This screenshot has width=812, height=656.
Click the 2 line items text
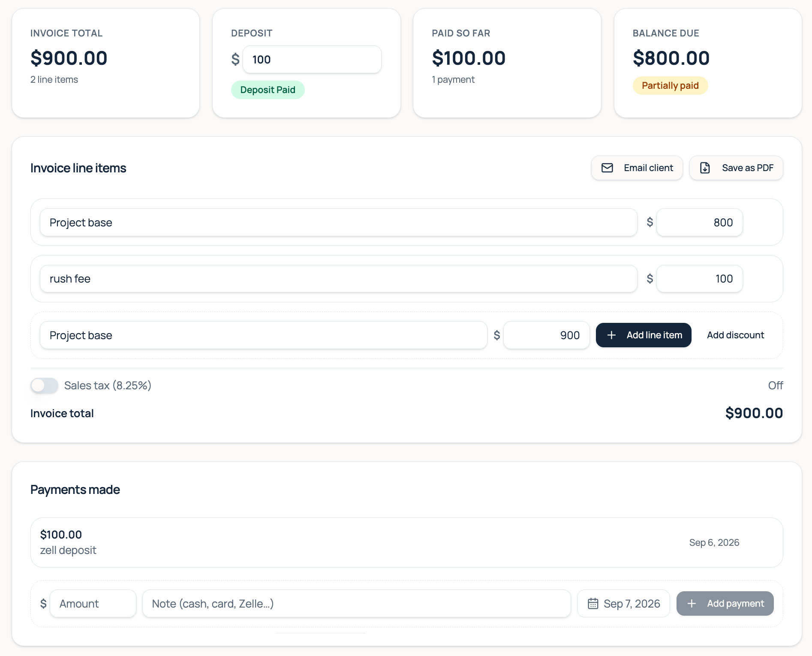[x=54, y=80]
